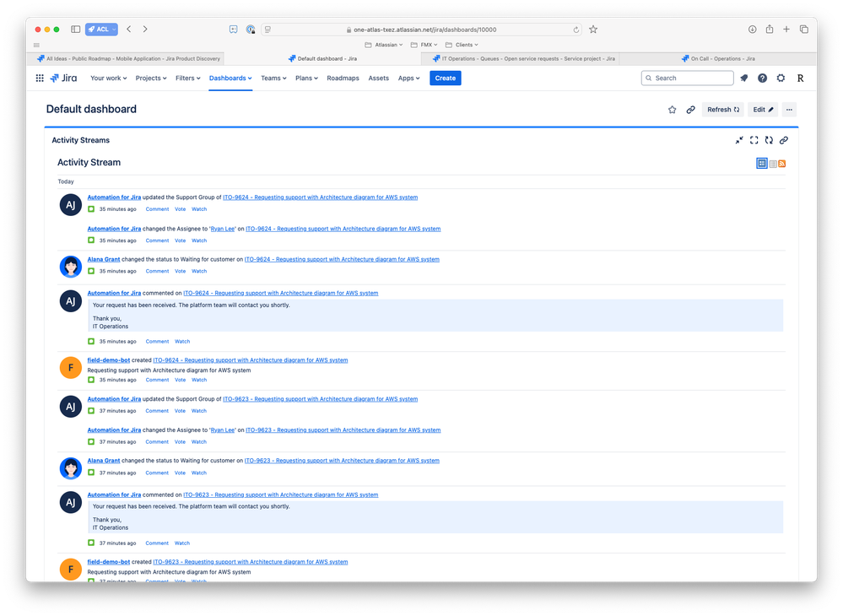Click the dashboard Refresh button

(722, 110)
